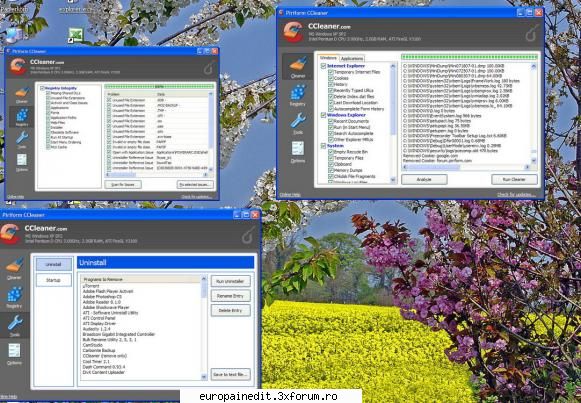Toggle Registry Integrity root checkbox
The height and width of the screenshot is (403, 581).
point(42,88)
